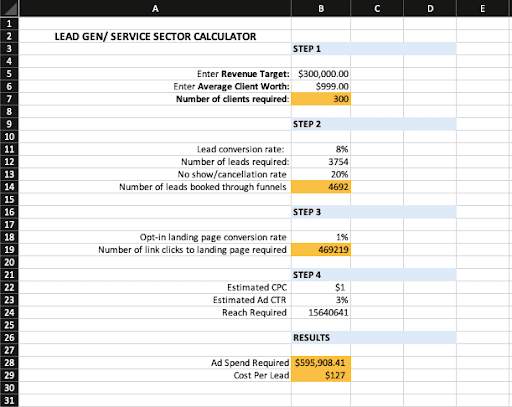Select the Ad Spend Required $595,908.41 cell
The width and height of the screenshot is (512, 407).
(x=321, y=363)
